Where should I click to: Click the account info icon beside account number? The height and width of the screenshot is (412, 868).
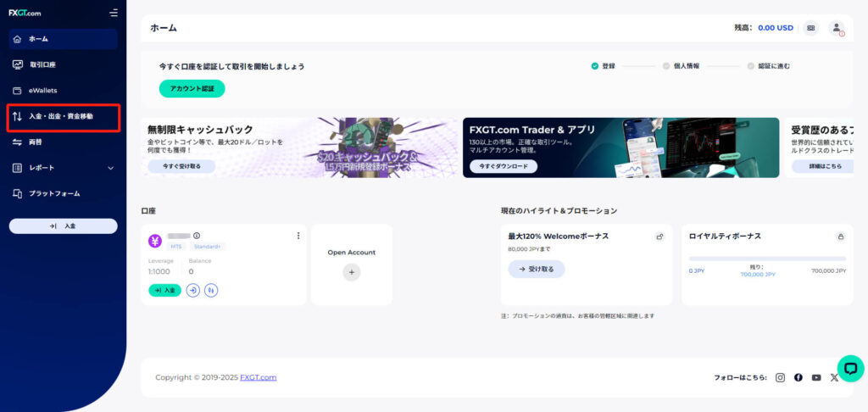pos(197,236)
